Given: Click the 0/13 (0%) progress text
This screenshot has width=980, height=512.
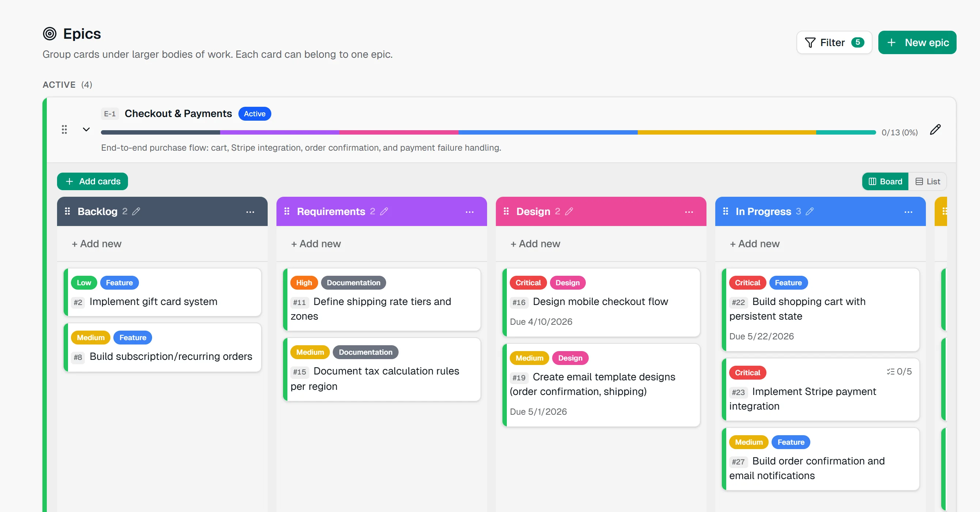Looking at the screenshot, I should click(899, 133).
